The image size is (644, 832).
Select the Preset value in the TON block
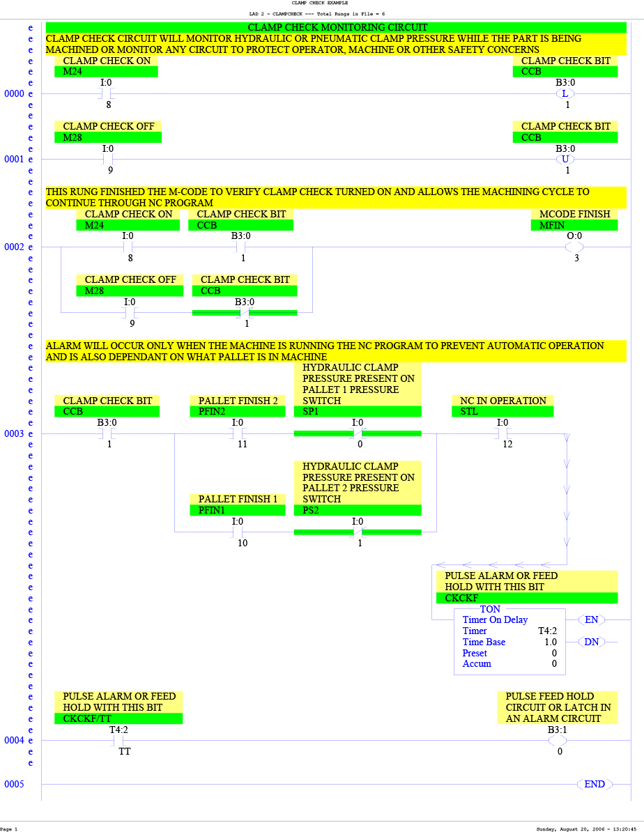[554, 653]
